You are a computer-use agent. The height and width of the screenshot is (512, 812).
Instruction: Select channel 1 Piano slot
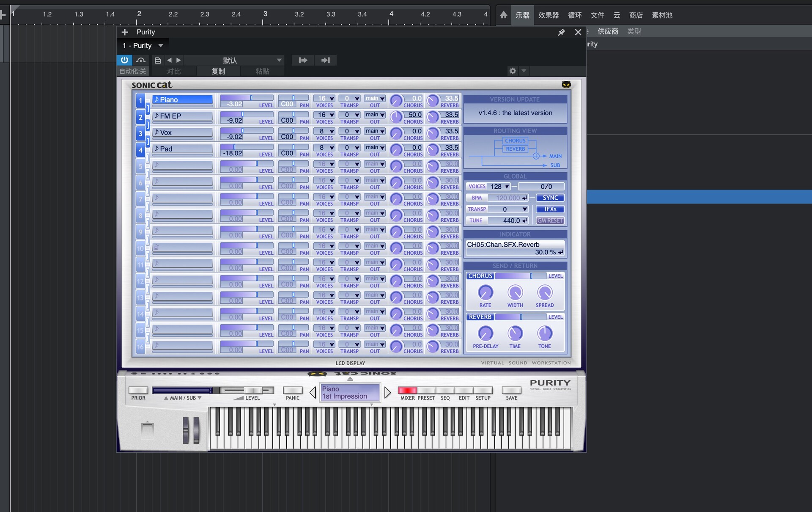click(182, 100)
